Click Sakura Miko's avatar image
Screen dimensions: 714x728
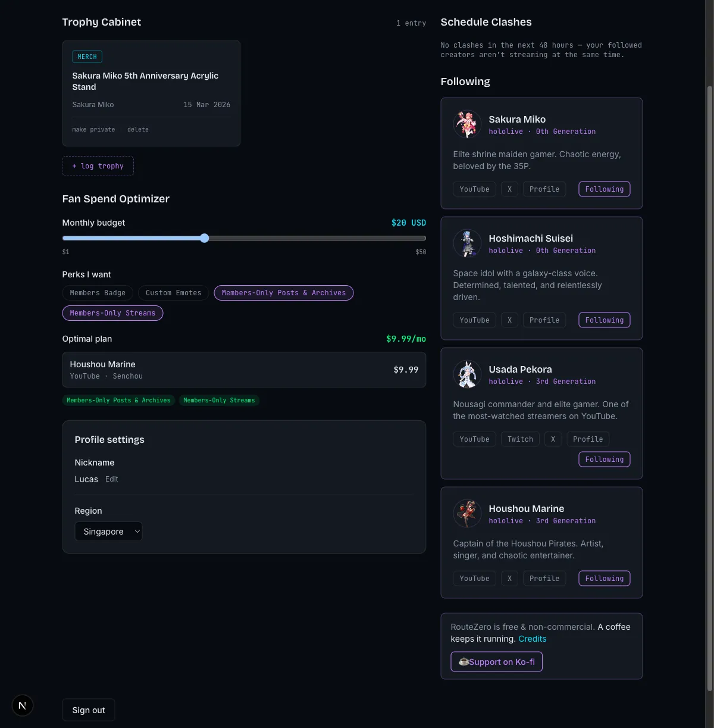(467, 124)
